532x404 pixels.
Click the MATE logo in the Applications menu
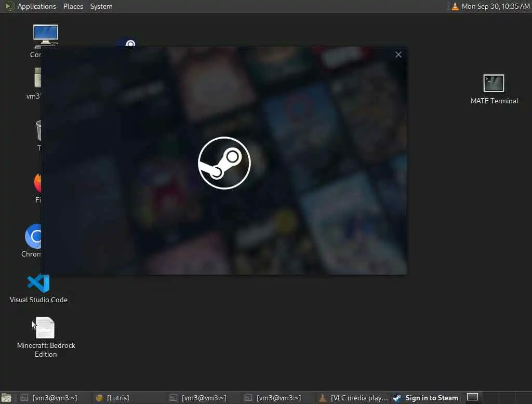click(x=9, y=6)
